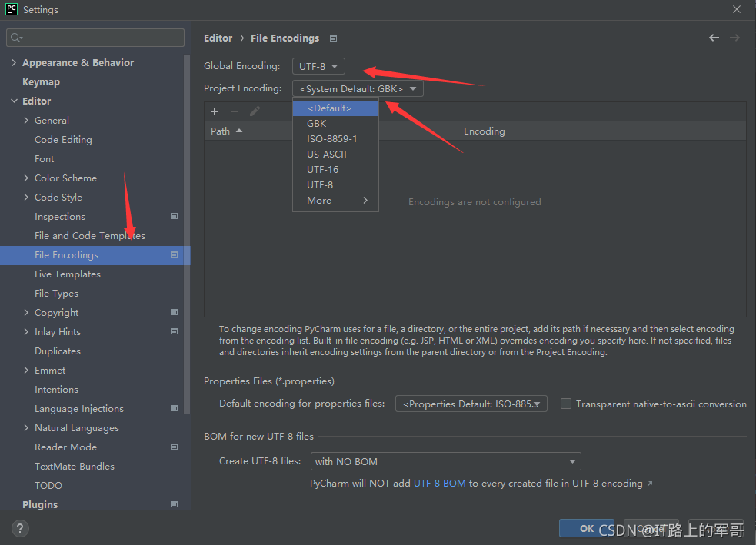Click the OK button
Screen dimensions: 756x545
(x=587, y=529)
